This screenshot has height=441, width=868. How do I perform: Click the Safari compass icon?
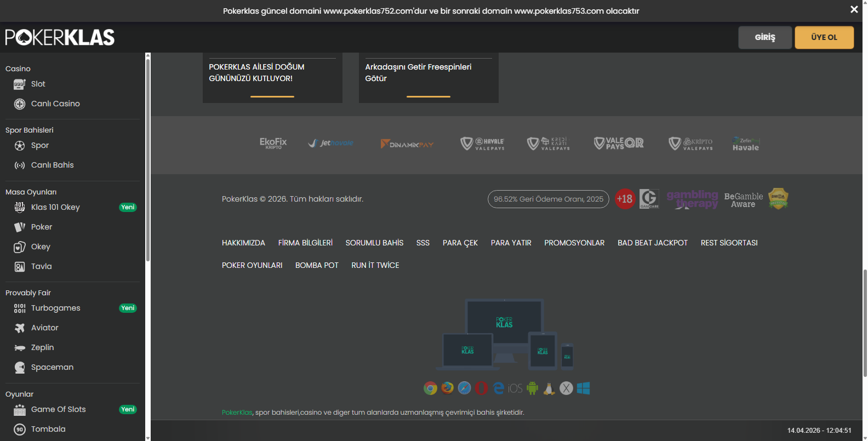tap(465, 388)
